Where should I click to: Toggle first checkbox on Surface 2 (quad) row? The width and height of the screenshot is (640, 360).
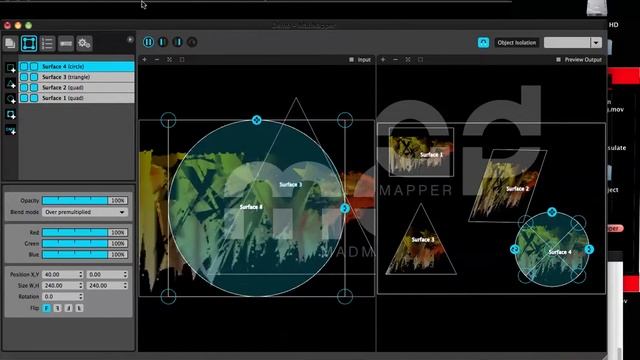(24, 87)
